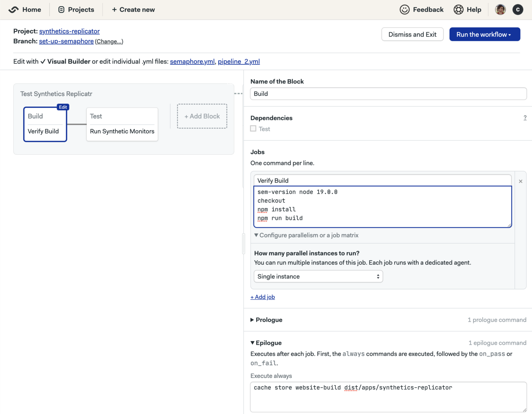Enable the Test dependency checkbox
The width and height of the screenshot is (532, 414).
pos(253,128)
